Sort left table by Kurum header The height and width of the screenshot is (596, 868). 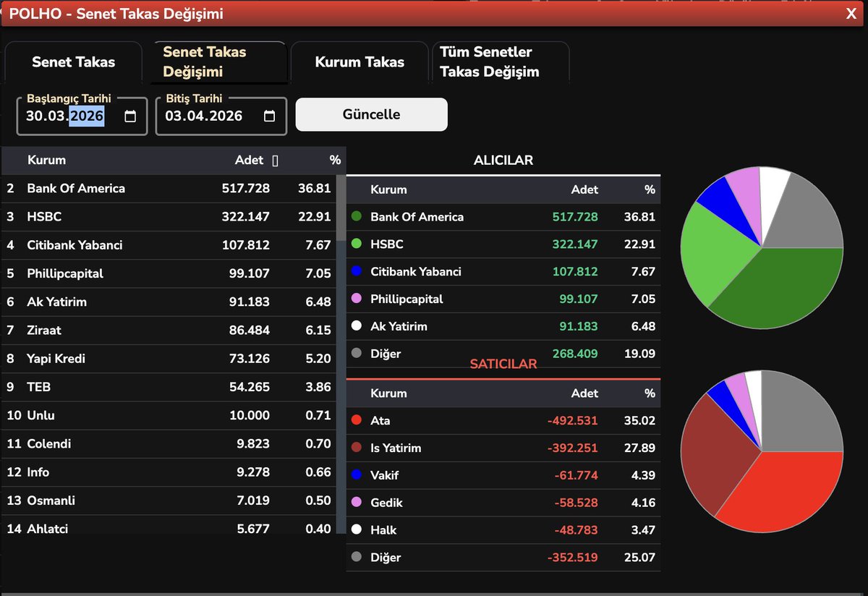[x=46, y=160]
